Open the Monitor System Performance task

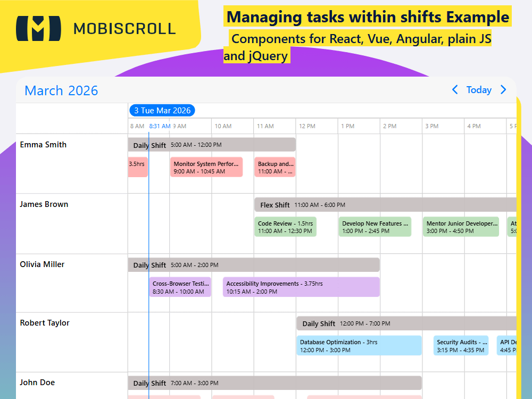(206, 167)
